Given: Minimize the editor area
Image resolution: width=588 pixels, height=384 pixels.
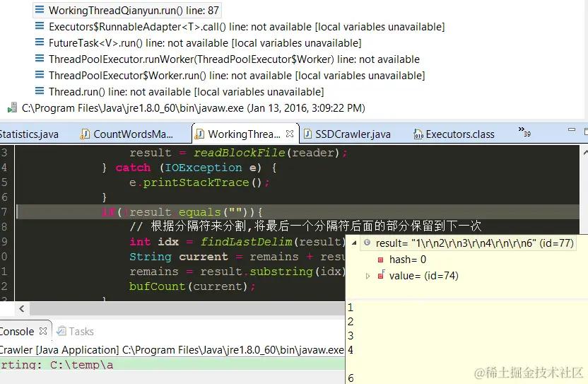Looking at the screenshot, I should click(572, 129).
